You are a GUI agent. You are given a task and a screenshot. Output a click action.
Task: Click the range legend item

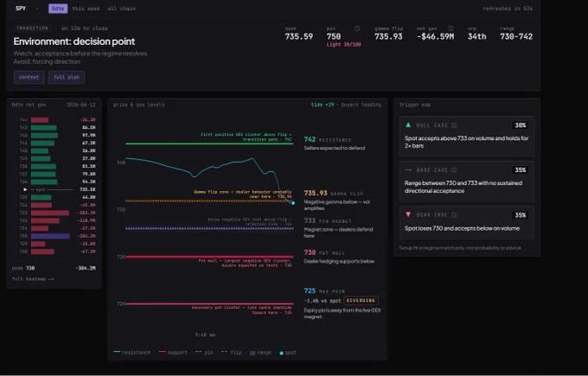(x=260, y=353)
